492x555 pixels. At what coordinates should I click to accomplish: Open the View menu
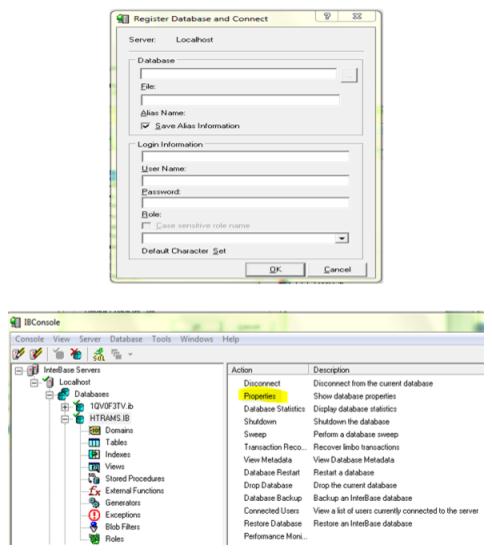pyautogui.click(x=62, y=339)
